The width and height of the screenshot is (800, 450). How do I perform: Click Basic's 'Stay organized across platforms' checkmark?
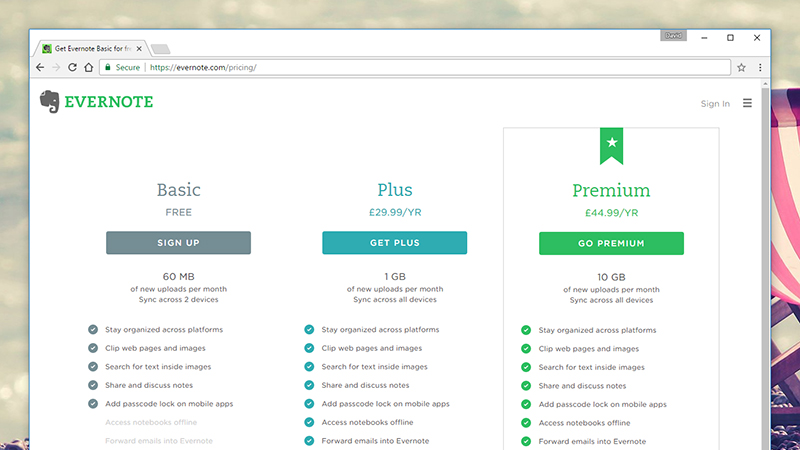tap(93, 330)
